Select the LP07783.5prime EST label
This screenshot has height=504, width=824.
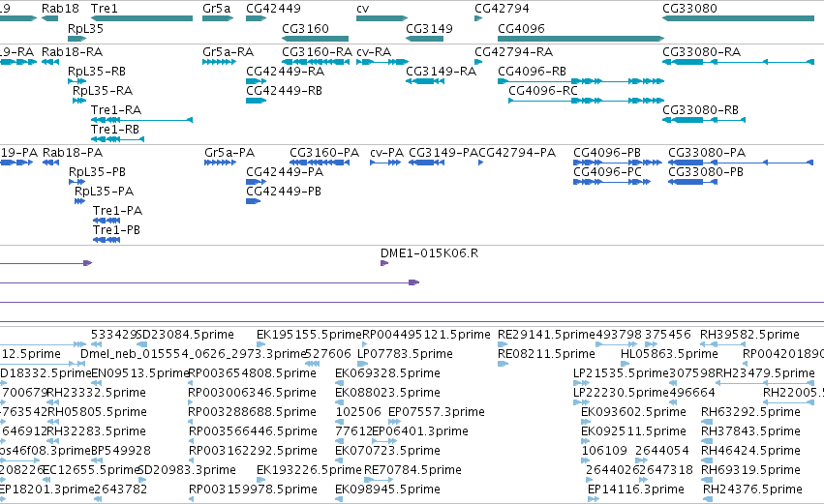coord(405,354)
